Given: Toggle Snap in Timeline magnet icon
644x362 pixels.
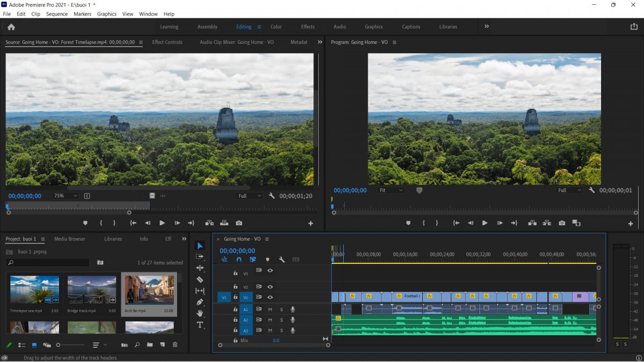Looking at the screenshot, I should pyautogui.click(x=239, y=260).
